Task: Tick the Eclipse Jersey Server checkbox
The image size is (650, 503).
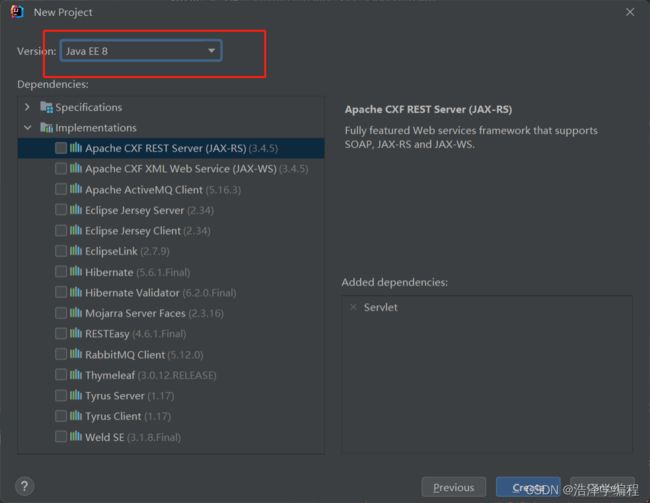Action: (61, 210)
